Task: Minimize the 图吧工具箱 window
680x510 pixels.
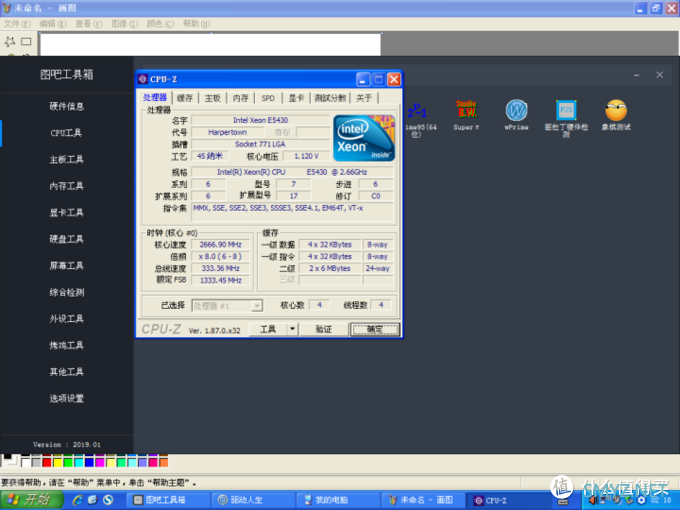Action: (x=636, y=75)
